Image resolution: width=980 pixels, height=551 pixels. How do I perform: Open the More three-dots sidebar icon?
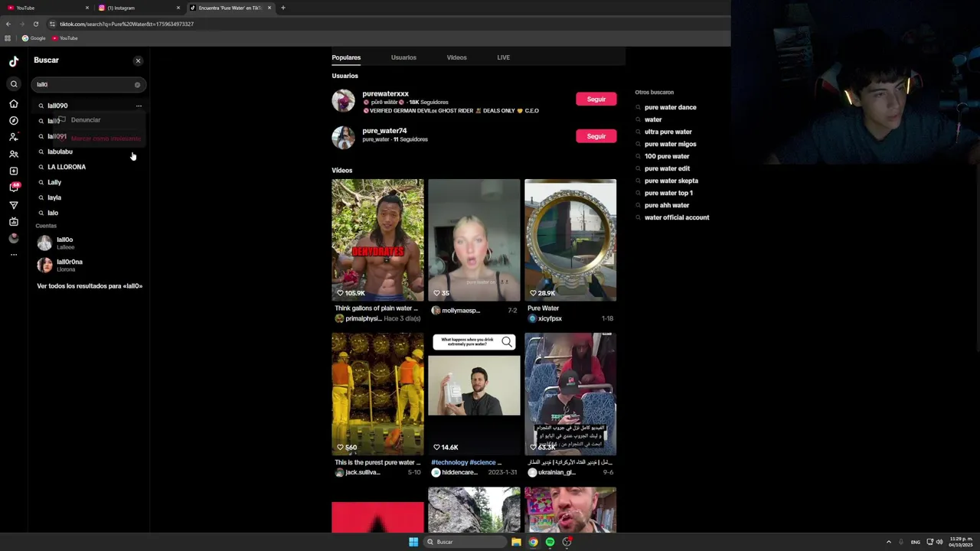[x=14, y=254]
